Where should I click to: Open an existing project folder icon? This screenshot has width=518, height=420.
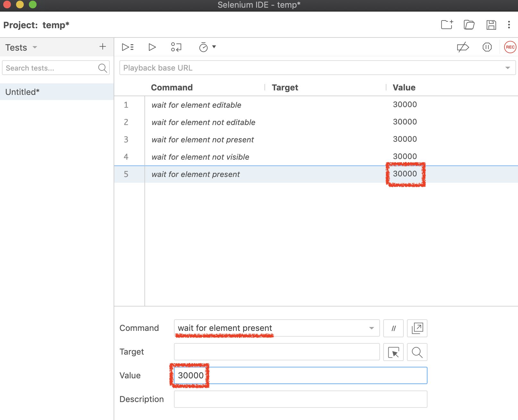tap(469, 25)
